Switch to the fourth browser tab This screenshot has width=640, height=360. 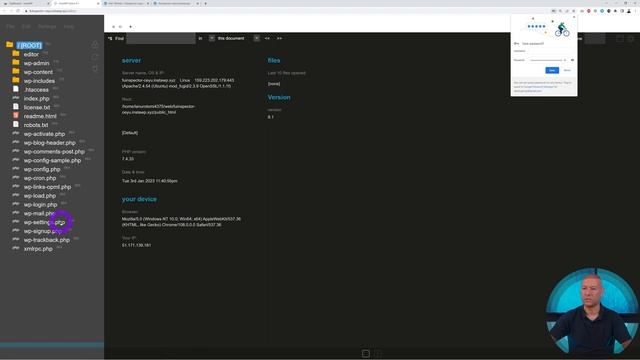176,3
